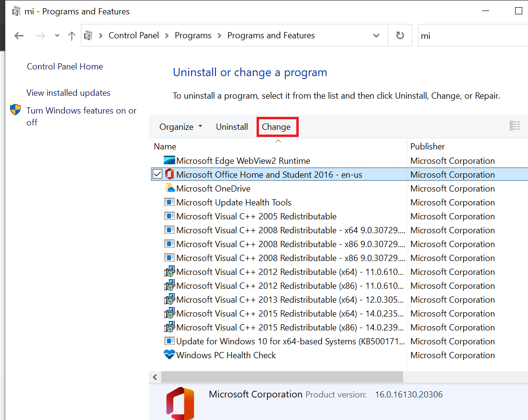Expand chevron before Control Panel breadcrumb
528x420 pixels.
tap(101, 36)
